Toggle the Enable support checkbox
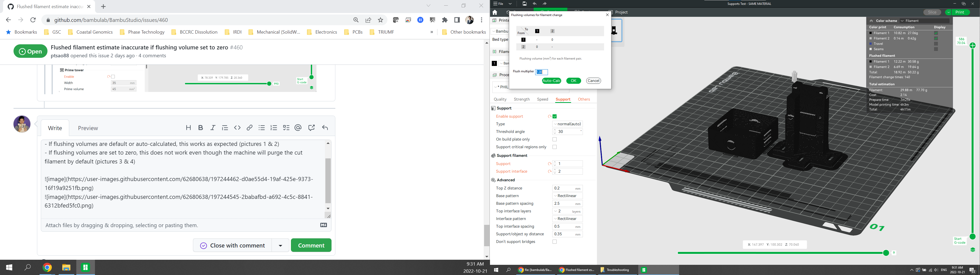Image resolution: width=980 pixels, height=275 pixels. pos(555,117)
